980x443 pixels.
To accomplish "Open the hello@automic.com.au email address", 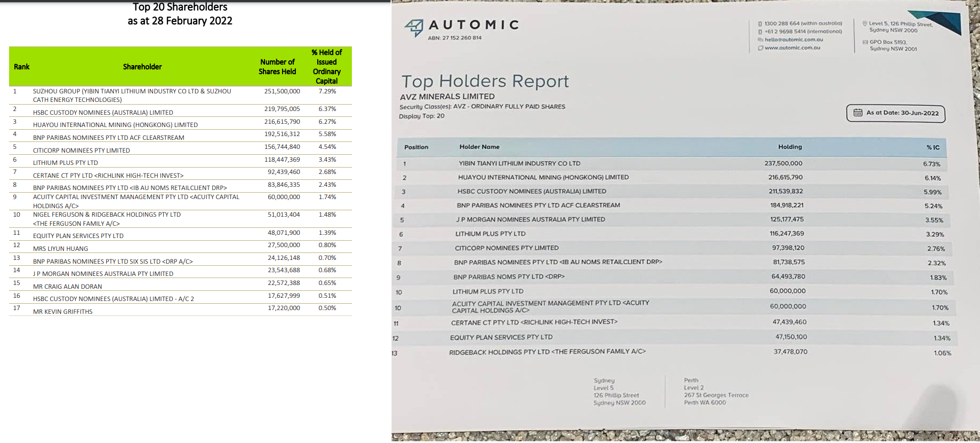I will coord(794,40).
